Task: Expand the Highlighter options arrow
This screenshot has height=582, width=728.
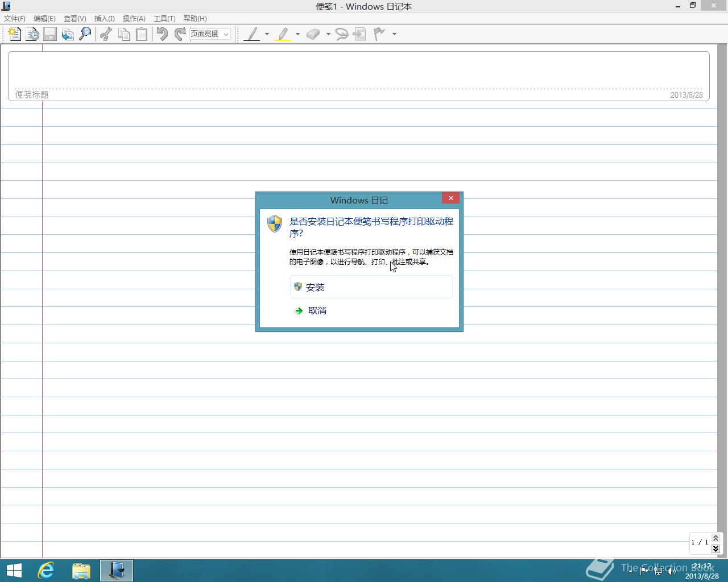Action: (x=297, y=34)
